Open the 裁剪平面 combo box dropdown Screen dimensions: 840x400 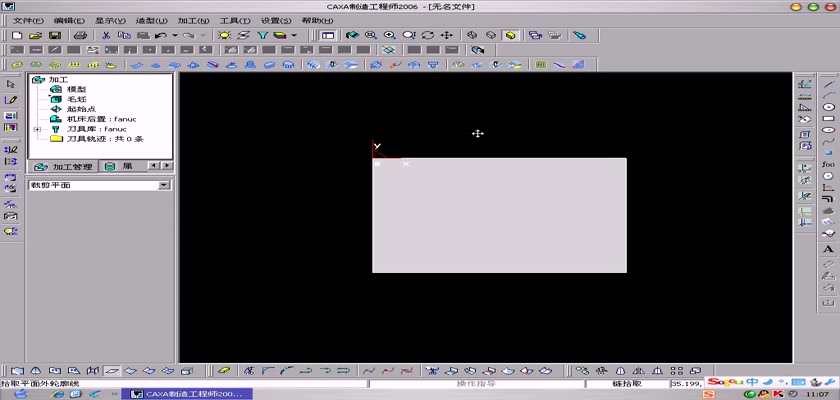tap(164, 185)
